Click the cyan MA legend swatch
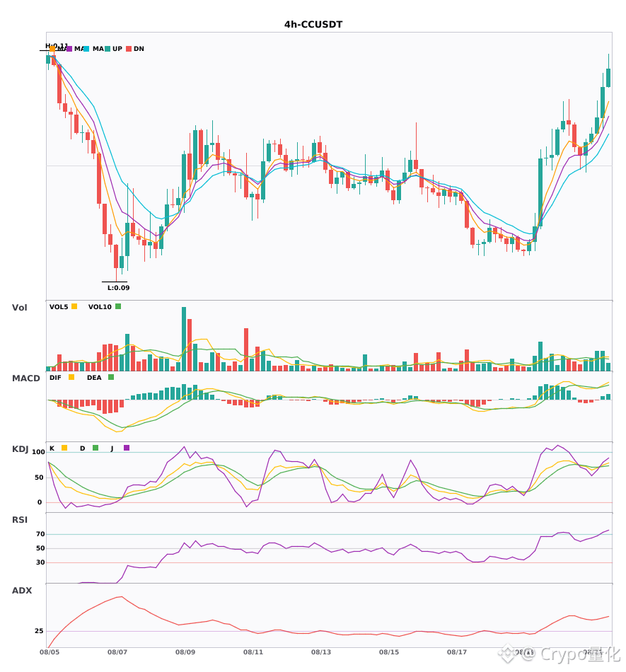This screenshot has height=672, width=626. 86,49
